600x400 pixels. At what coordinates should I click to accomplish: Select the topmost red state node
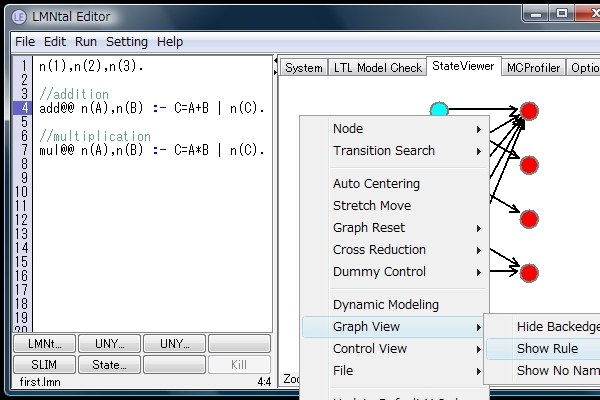pos(530,110)
